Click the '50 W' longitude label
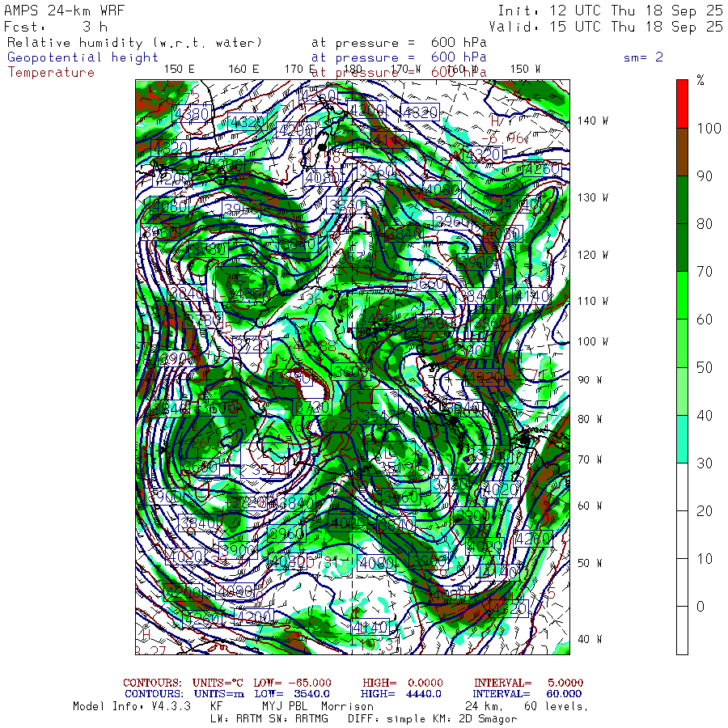Image resolution: width=728 pixels, height=728 pixels. pos(590,563)
